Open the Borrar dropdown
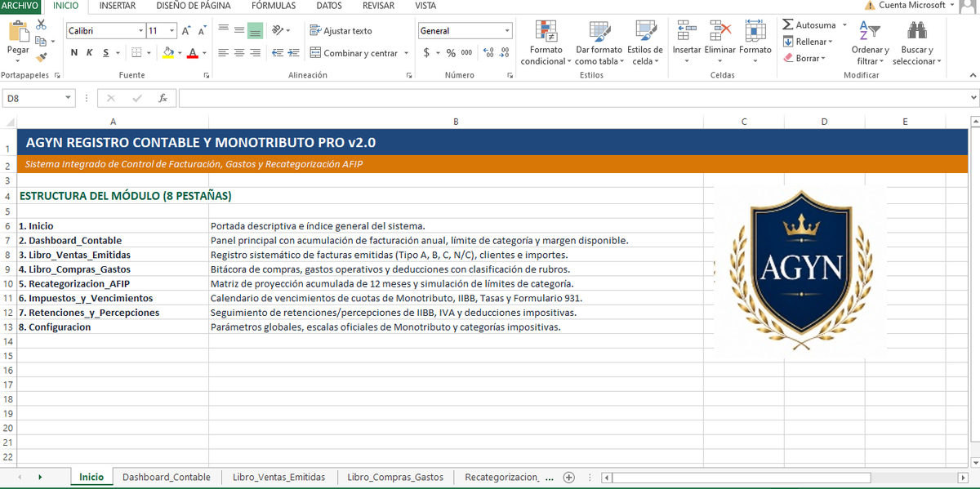 click(x=804, y=58)
